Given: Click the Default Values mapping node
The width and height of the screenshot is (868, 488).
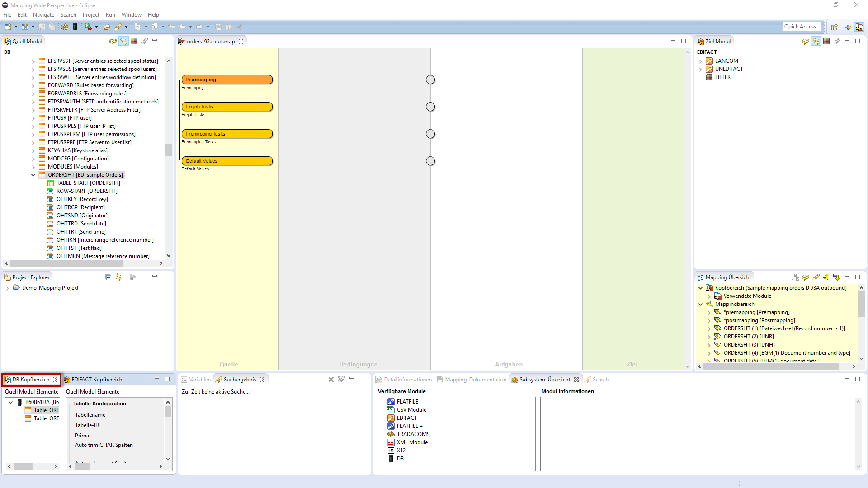Looking at the screenshot, I should click(x=227, y=161).
